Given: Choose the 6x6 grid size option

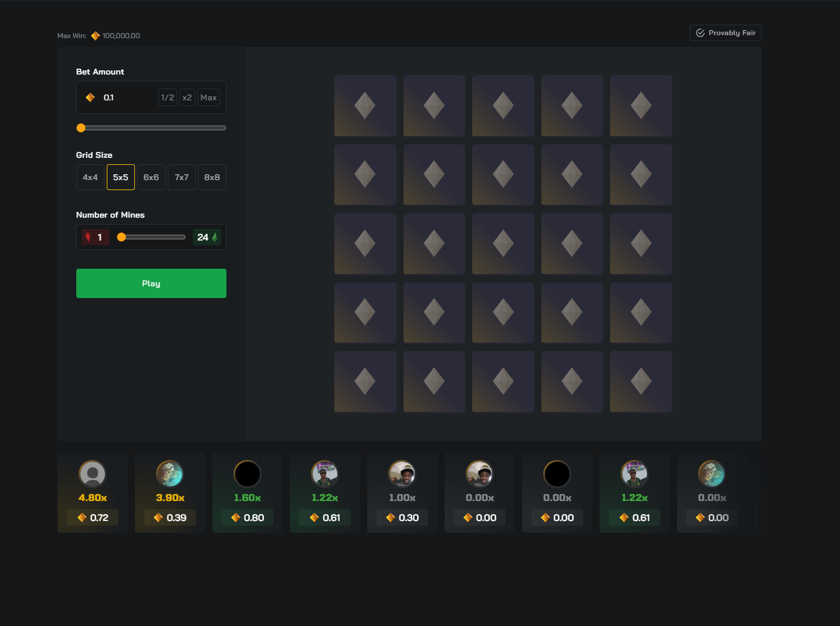Looking at the screenshot, I should (151, 177).
